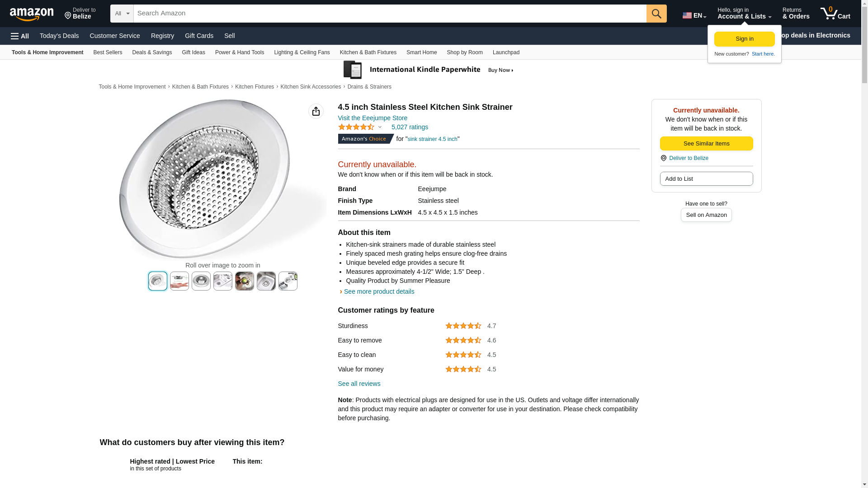This screenshot has width=868, height=488.
Task: Open the shopping cart icon
Action: click(x=835, y=14)
